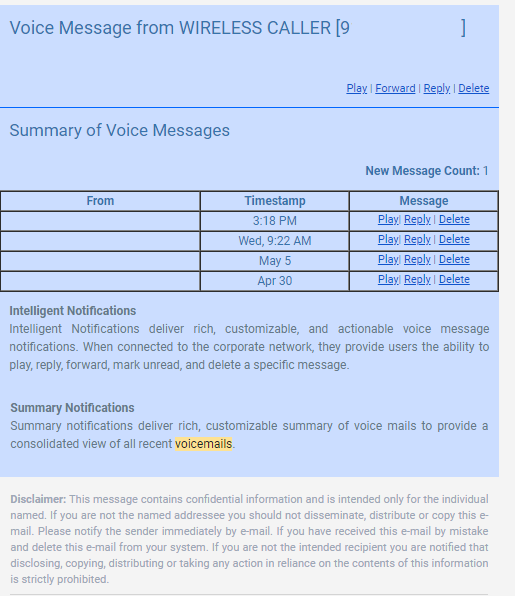Click the From column header
This screenshot has height=596, width=515.
pos(100,201)
